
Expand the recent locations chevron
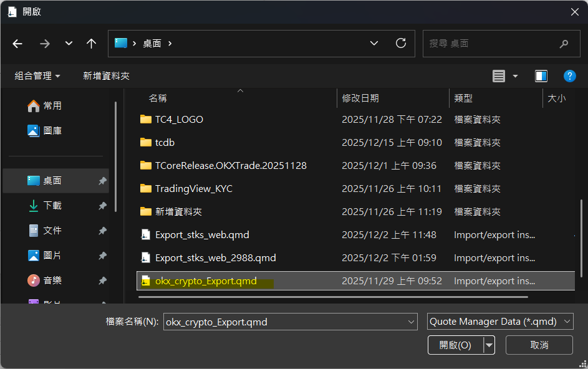tap(69, 44)
